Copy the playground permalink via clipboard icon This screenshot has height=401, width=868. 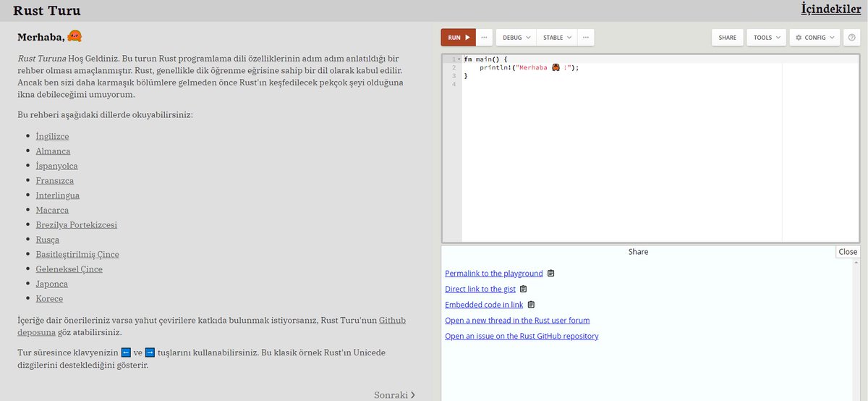[551, 274]
